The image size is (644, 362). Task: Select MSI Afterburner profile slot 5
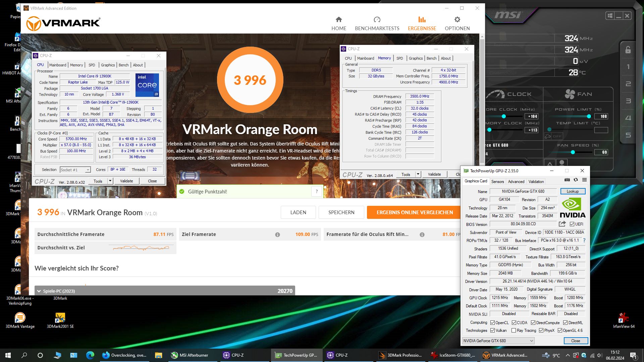(x=628, y=135)
